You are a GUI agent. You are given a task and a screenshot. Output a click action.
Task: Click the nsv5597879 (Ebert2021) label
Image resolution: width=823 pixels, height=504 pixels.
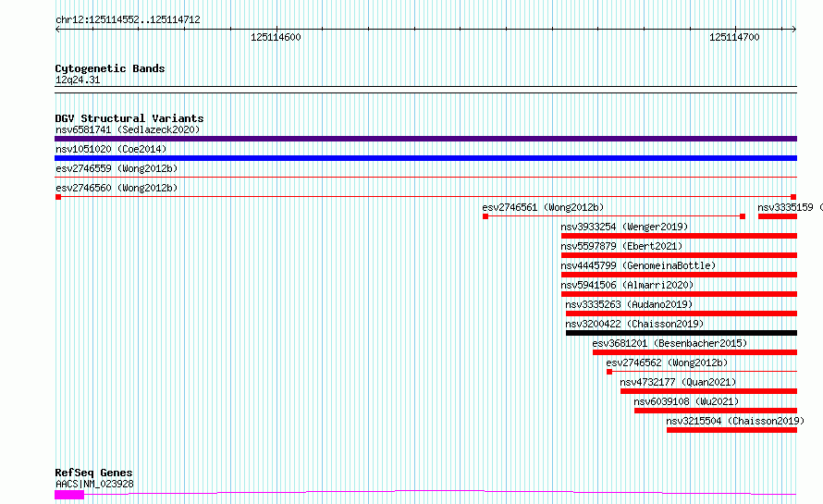(621, 246)
